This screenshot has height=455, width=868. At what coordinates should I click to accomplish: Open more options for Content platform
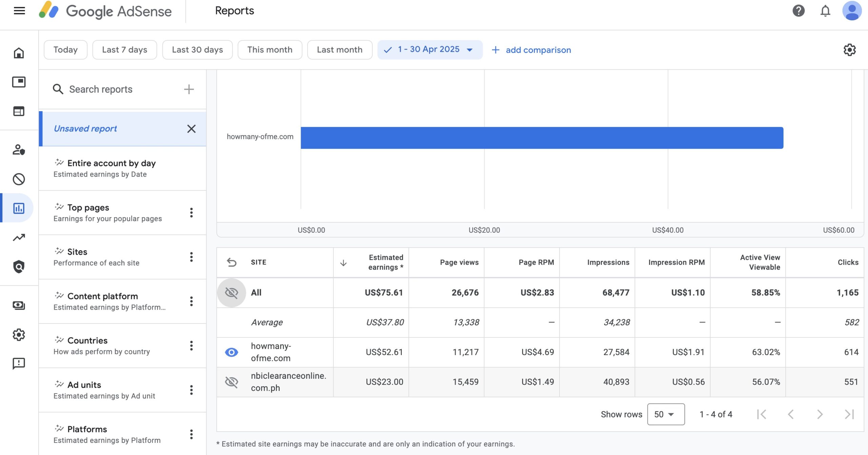pos(191,301)
